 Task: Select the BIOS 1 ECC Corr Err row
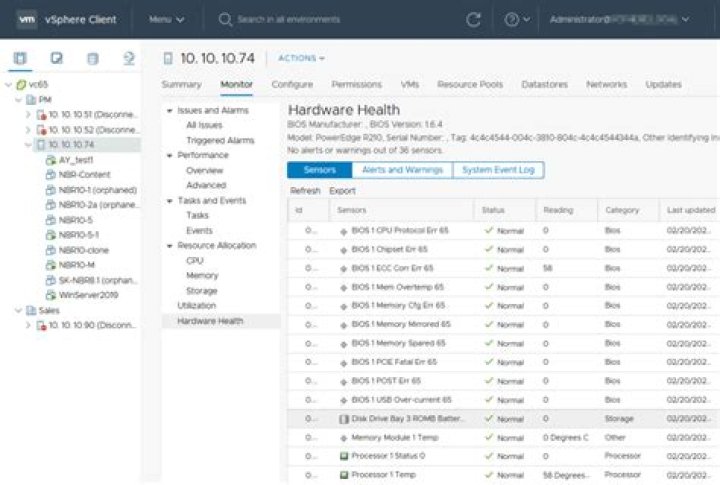pyautogui.click(x=503, y=268)
